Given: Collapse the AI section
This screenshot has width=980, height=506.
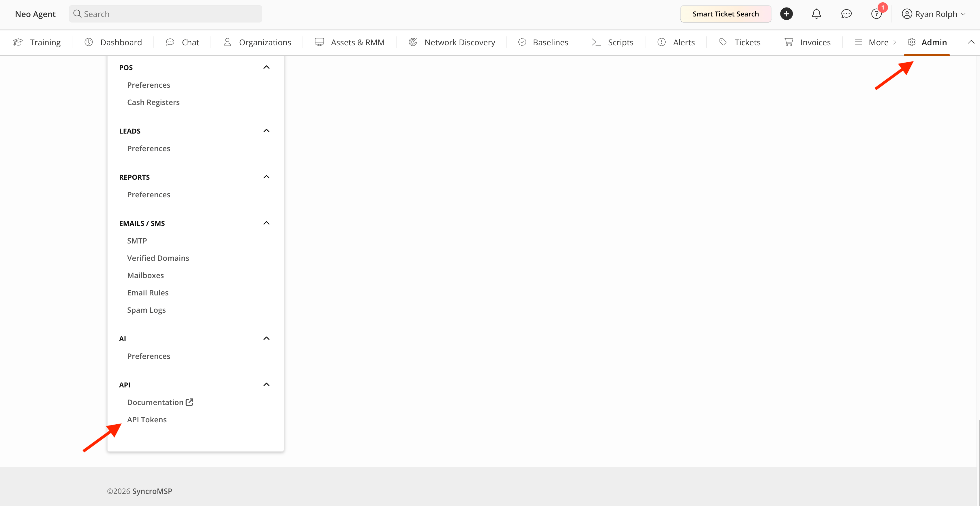Looking at the screenshot, I should [x=266, y=339].
